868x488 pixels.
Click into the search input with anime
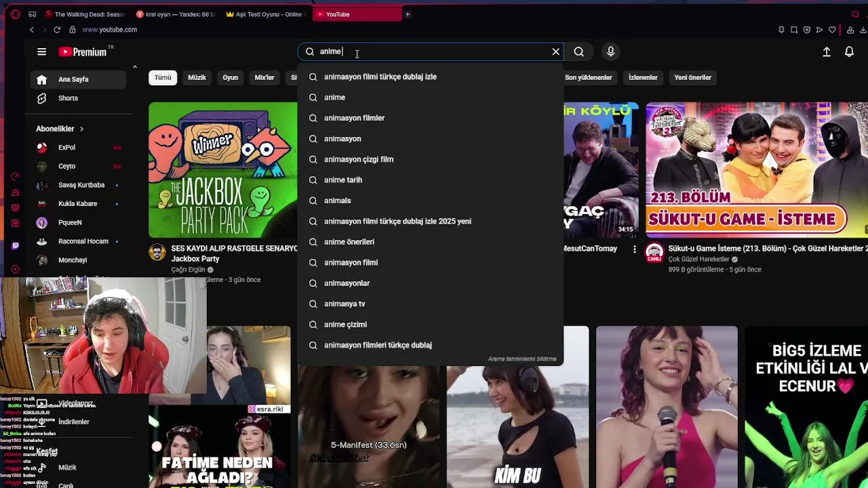point(431,52)
